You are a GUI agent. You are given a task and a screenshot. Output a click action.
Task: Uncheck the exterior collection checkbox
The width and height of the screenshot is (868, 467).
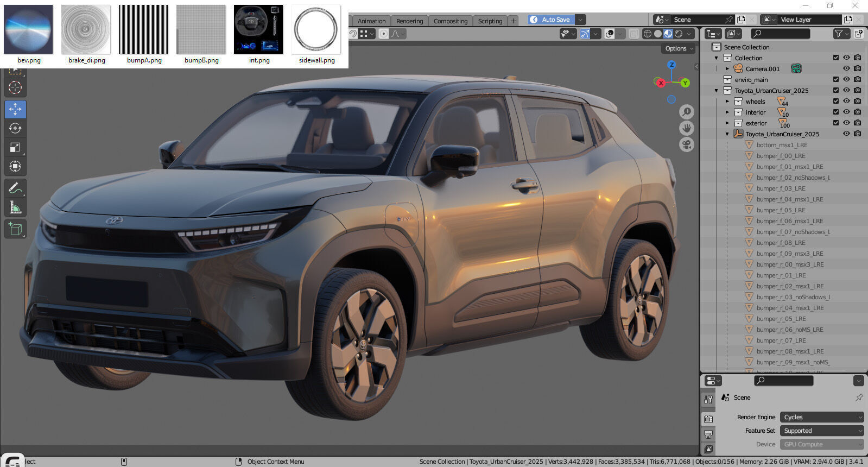click(836, 123)
